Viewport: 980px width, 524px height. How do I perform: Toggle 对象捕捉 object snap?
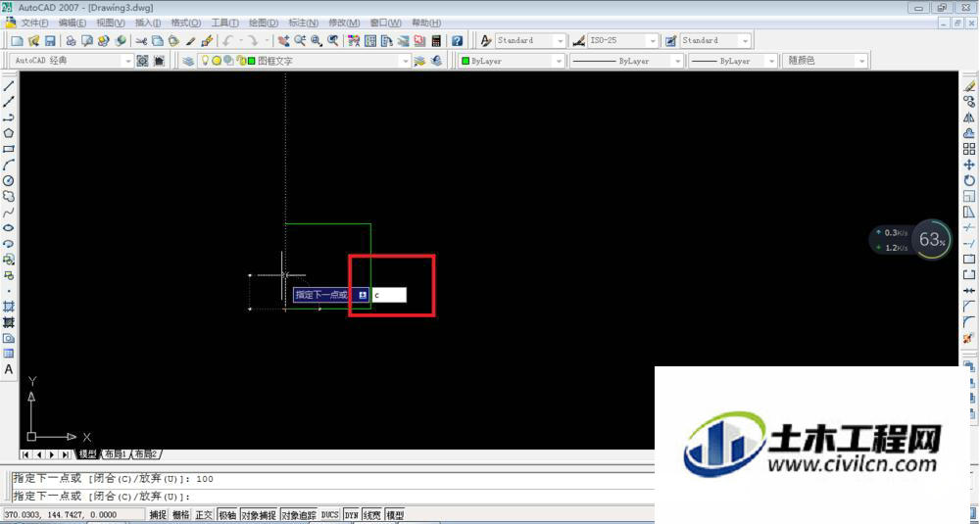point(258,515)
